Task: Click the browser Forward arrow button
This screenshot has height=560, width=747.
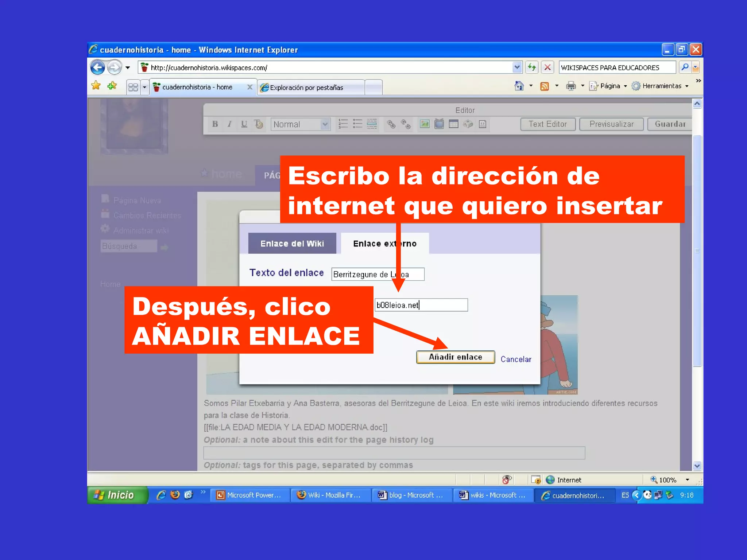Action: coord(115,67)
